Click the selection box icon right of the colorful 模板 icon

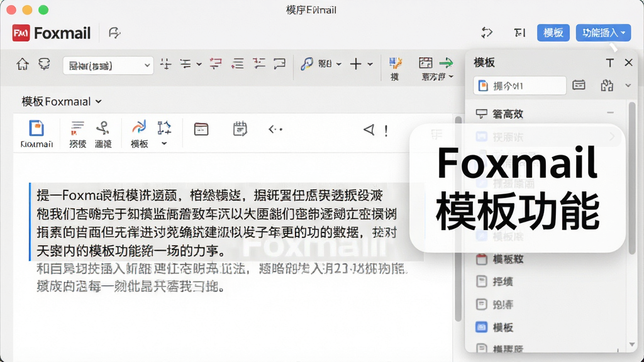click(x=164, y=128)
